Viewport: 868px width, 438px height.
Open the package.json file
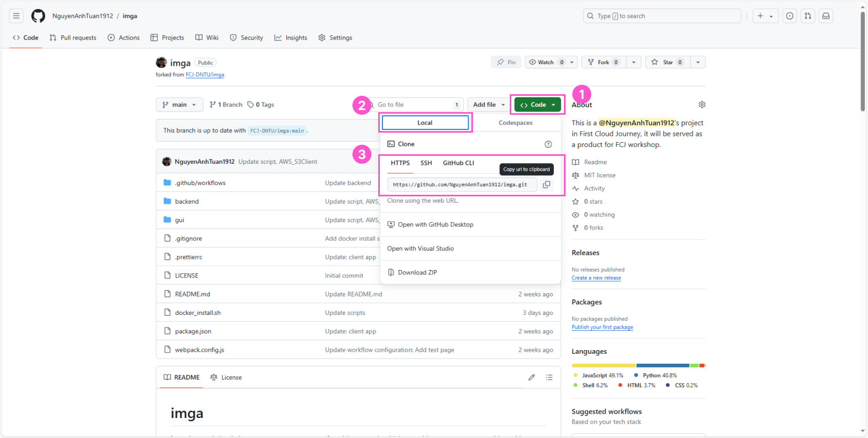point(193,331)
